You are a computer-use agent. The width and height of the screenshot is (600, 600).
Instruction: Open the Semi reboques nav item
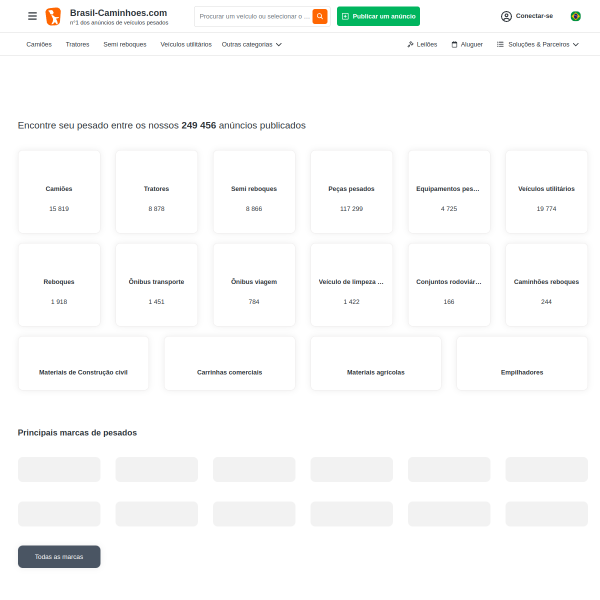pos(125,44)
